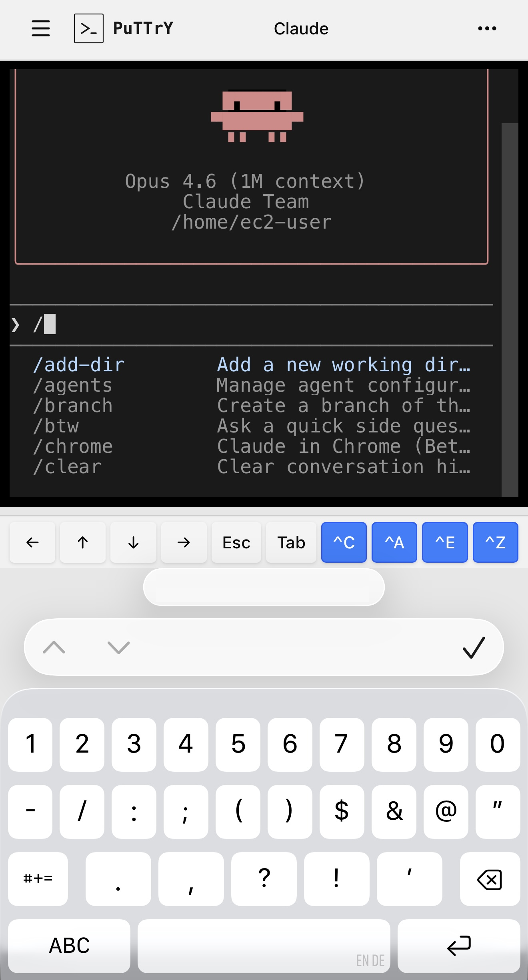Send the Esc key
528x980 pixels.
pos(236,542)
